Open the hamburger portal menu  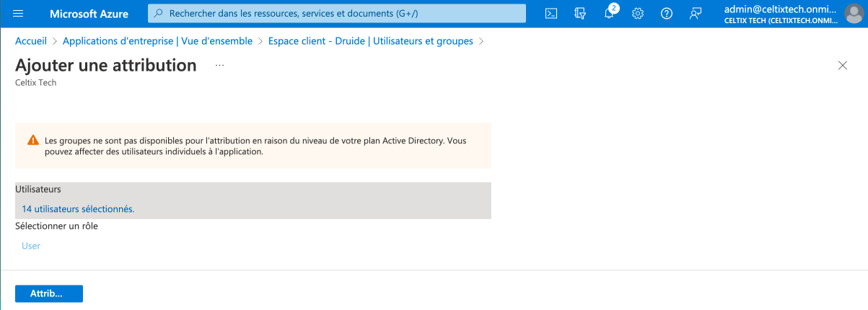19,14
